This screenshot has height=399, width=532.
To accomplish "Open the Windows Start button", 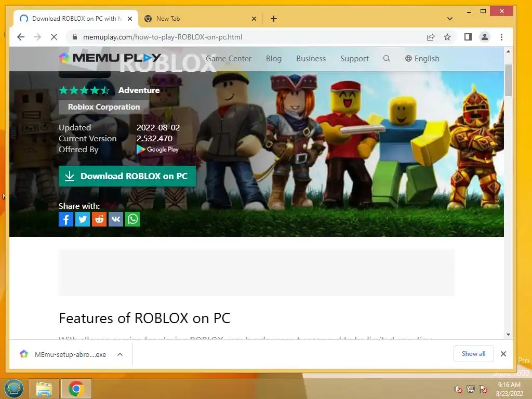I will 14,389.
